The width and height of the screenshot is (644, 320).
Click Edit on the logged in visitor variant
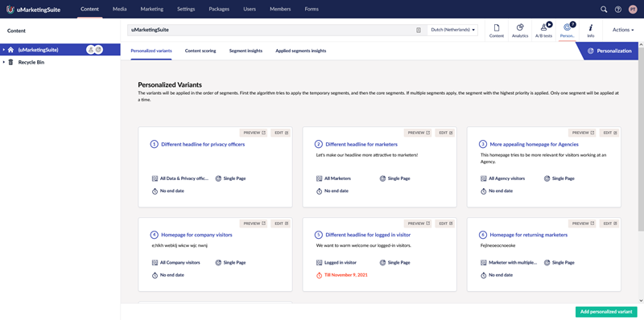pos(445,224)
